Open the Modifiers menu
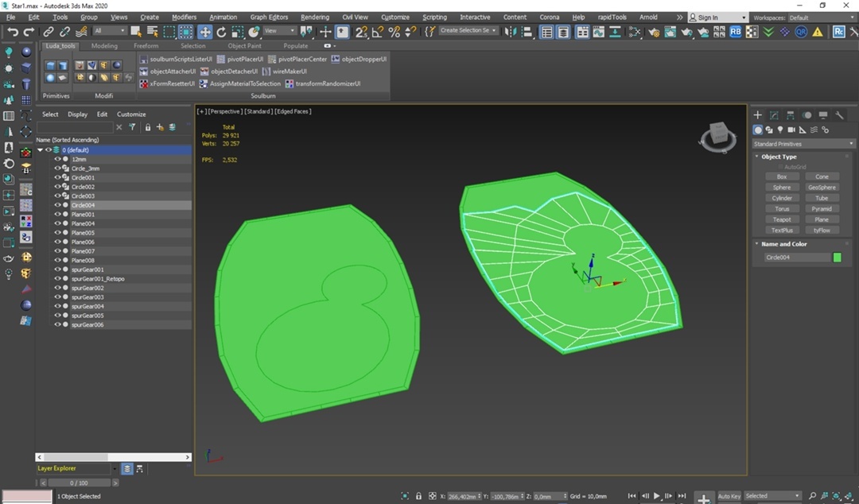 (x=184, y=17)
